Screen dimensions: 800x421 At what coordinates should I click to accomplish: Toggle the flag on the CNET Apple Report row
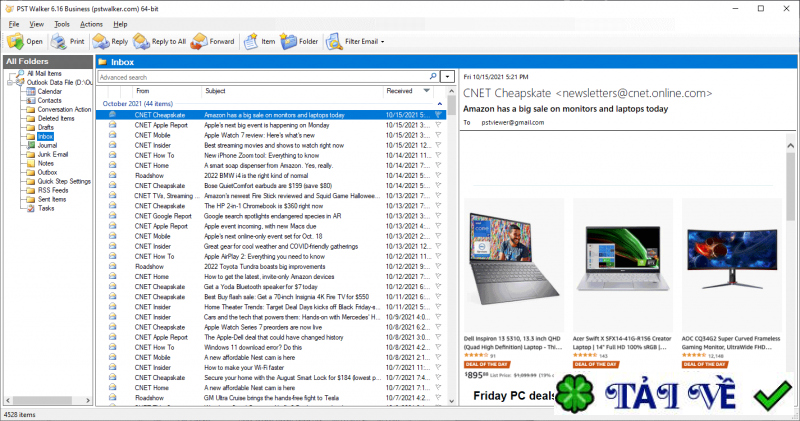click(438, 125)
